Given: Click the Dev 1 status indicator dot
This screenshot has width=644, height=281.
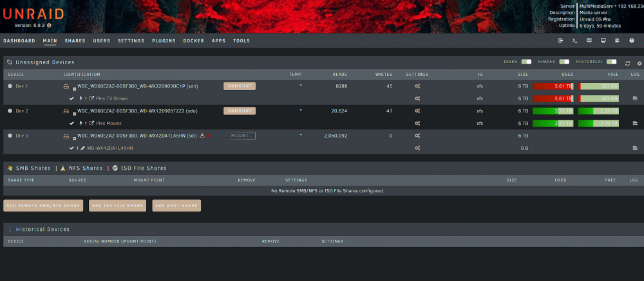Looking at the screenshot, I should tap(10, 86).
